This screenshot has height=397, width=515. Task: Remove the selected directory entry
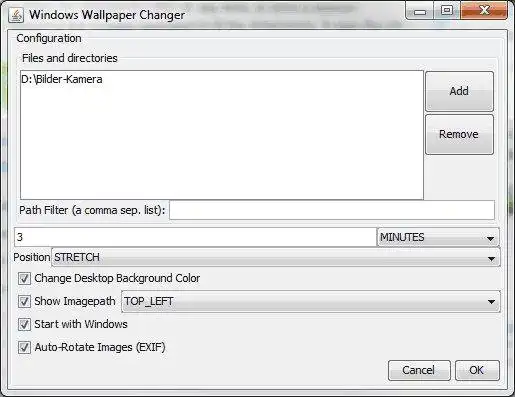[459, 134]
